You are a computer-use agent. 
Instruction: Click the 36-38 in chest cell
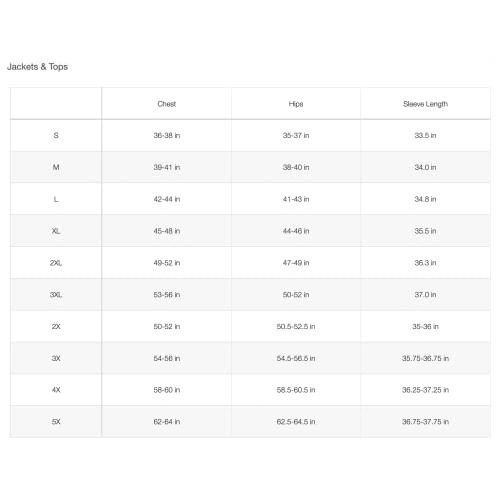[167, 135]
